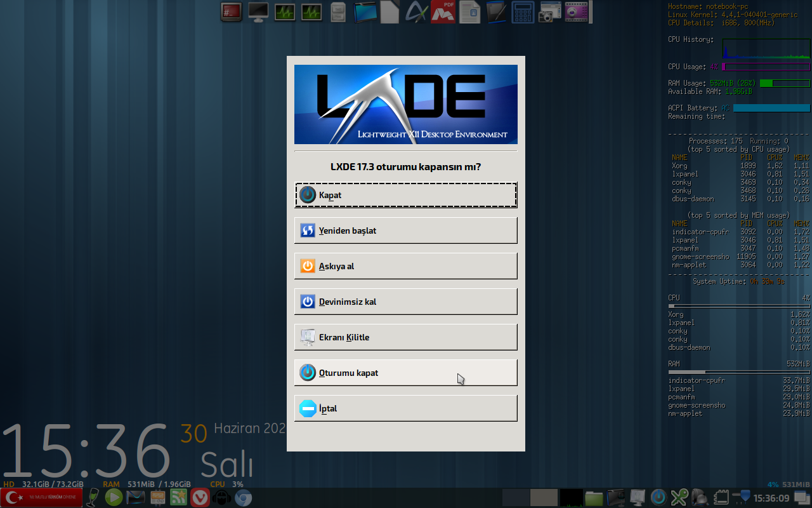Open the document viewer page icon
This screenshot has width=812, height=508.
[470, 11]
